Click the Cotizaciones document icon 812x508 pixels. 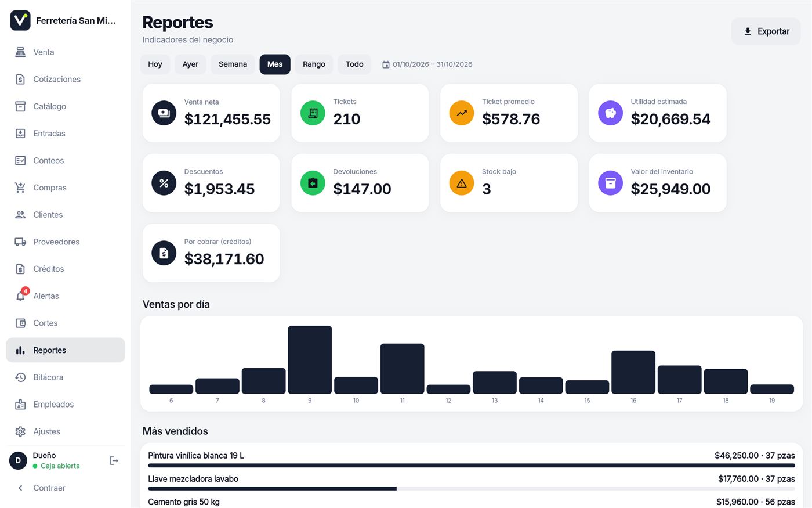[x=20, y=80]
